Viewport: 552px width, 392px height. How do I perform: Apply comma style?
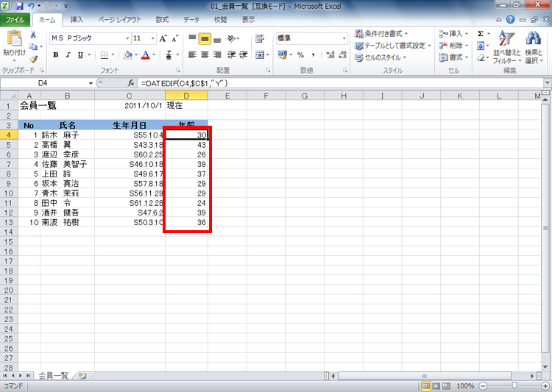pyautogui.click(x=313, y=55)
